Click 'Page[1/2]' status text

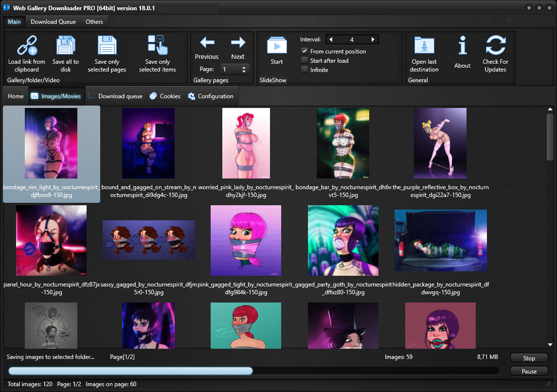coord(122,357)
